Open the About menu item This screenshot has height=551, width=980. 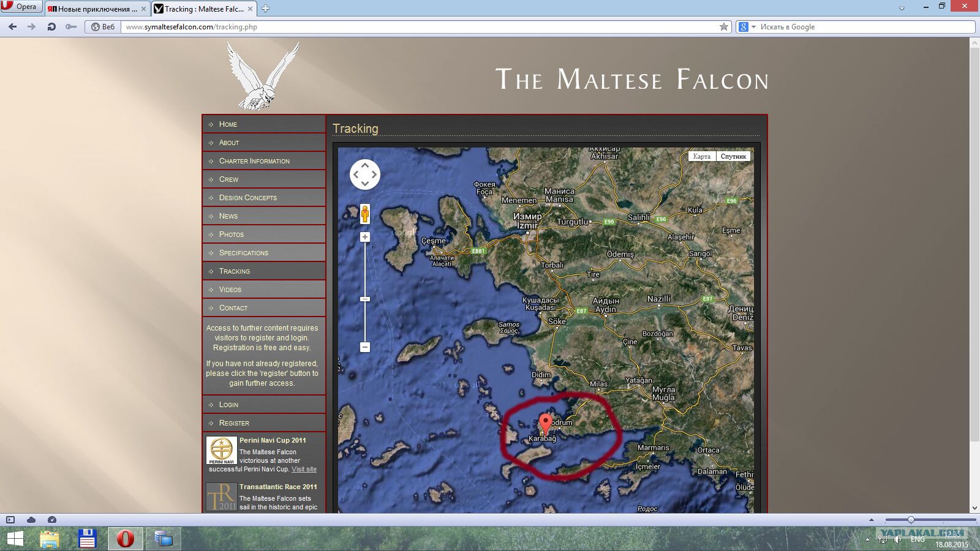pyautogui.click(x=264, y=143)
